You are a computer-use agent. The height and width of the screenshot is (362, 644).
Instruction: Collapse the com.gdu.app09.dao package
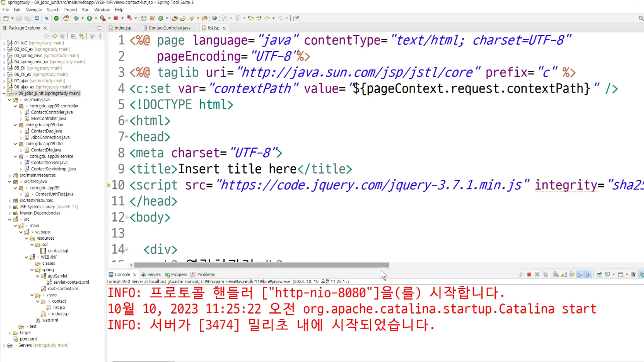tap(15, 125)
